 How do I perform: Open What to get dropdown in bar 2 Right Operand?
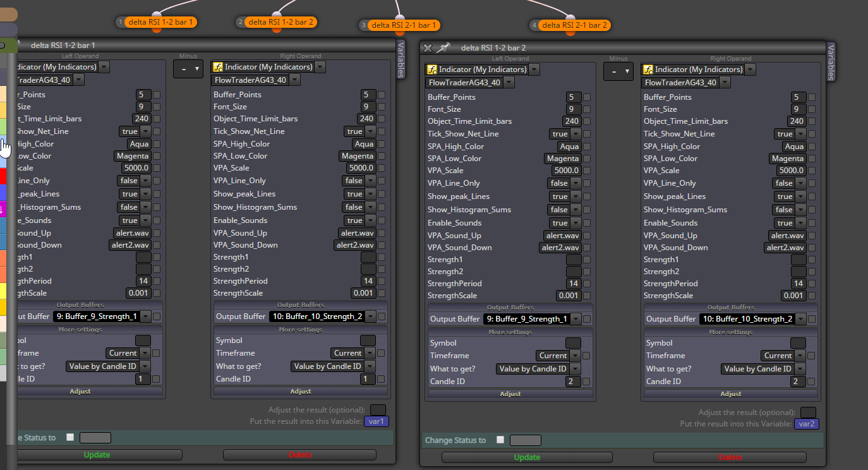point(800,369)
